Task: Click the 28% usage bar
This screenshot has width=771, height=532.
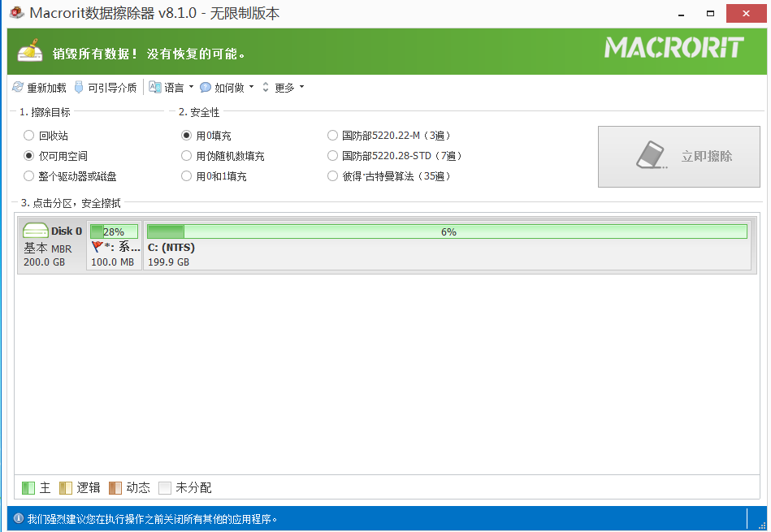Action: click(x=114, y=231)
